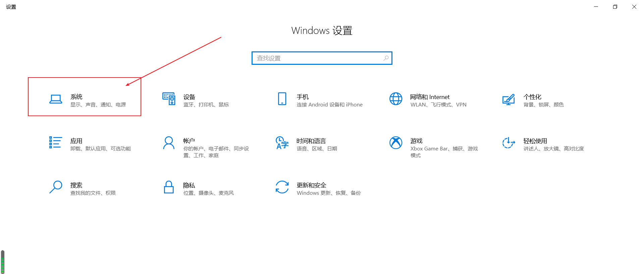Open the 帐户 settings title
644x274 pixels.
point(189,141)
